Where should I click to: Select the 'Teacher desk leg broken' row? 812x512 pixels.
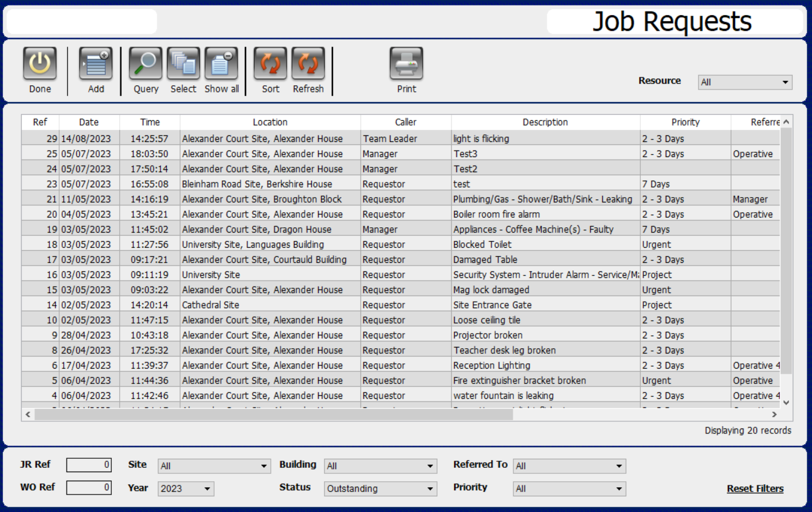click(x=401, y=350)
